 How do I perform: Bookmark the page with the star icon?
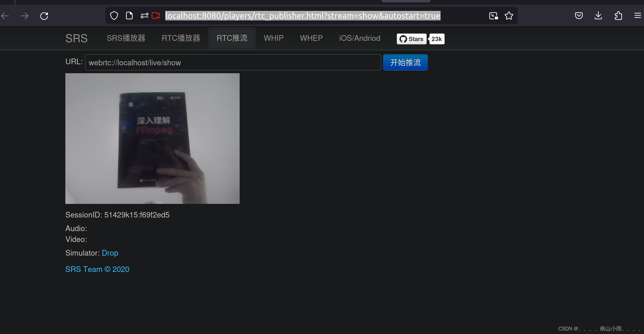(x=509, y=16)
